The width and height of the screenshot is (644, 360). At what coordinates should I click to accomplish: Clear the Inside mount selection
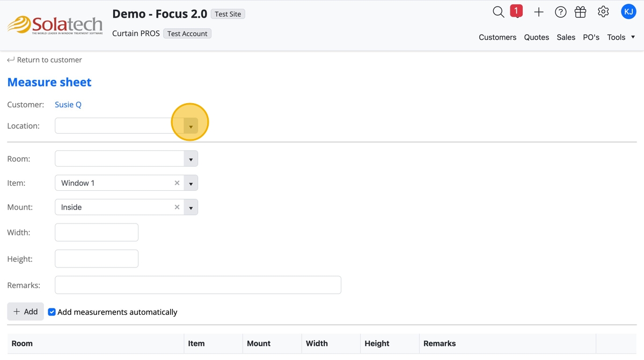tap(177, 207)
